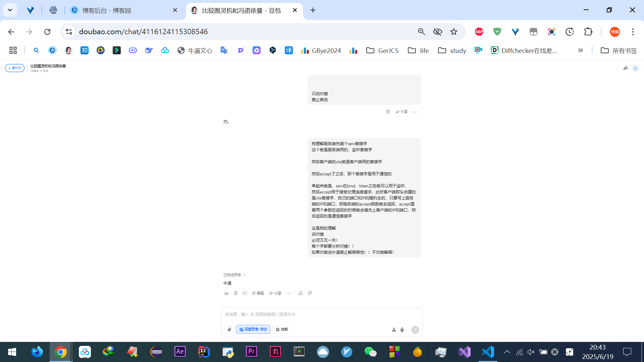Click the scissors screenshot icon in input box
This screenshot has width=644, height=362.
(394, 330)
